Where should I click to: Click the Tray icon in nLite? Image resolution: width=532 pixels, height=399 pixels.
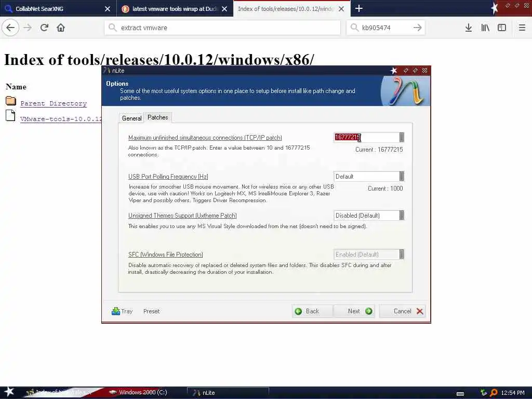tap(116, 311)
